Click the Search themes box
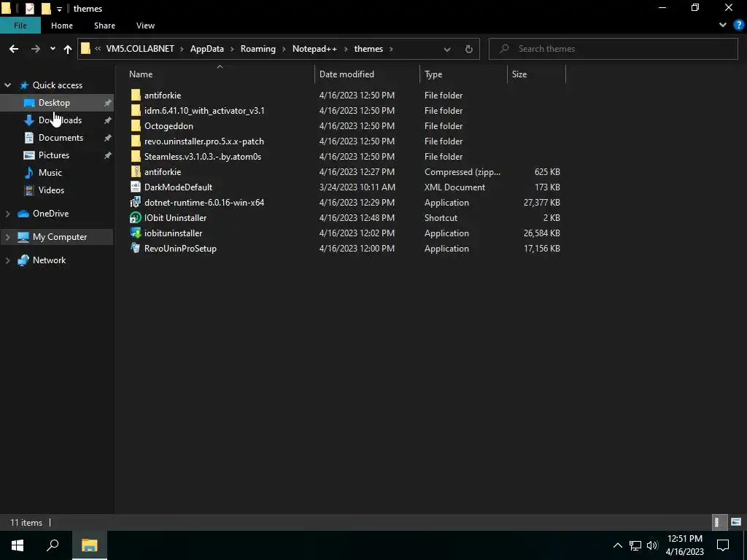 tap(613, 49)
